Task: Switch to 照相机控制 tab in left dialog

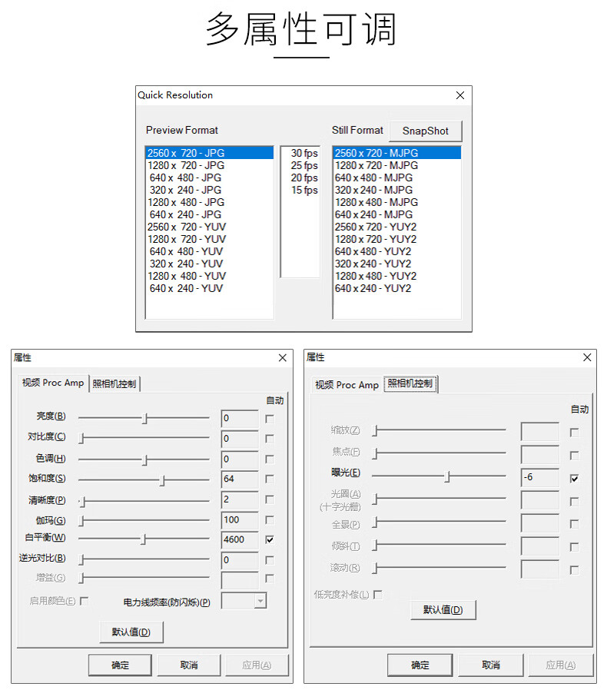Action: (x=114, y=384)
